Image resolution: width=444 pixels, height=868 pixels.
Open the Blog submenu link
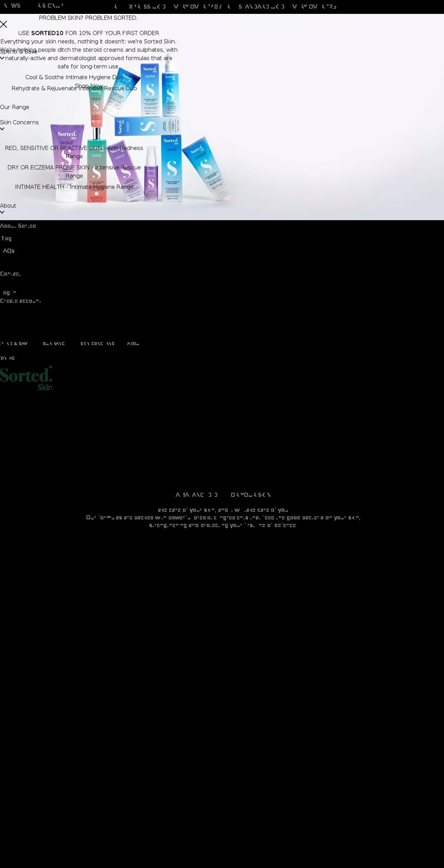point(6,238)
